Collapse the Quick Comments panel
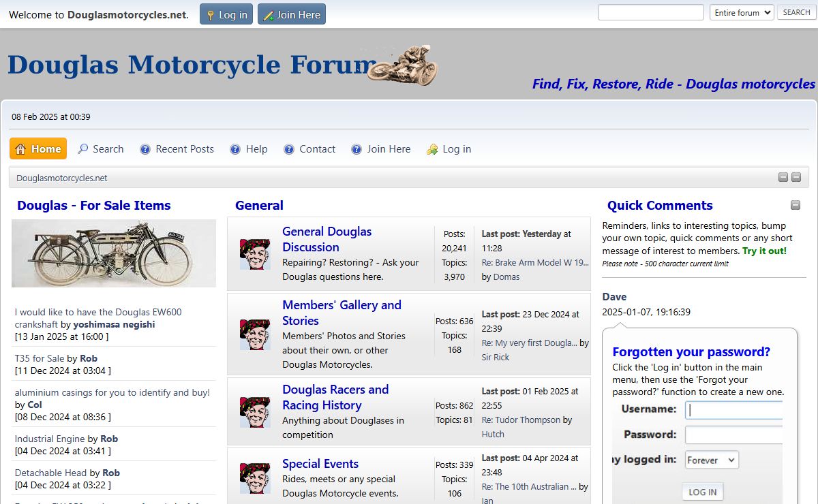This screenshot has width=818, height=504. click(796, 205)
